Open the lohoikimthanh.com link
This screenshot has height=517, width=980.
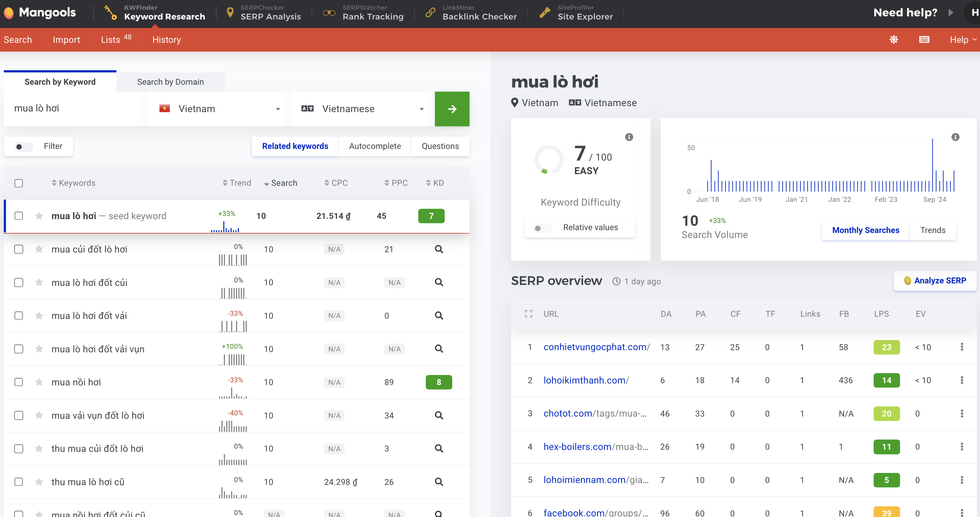tap(586, 380)
